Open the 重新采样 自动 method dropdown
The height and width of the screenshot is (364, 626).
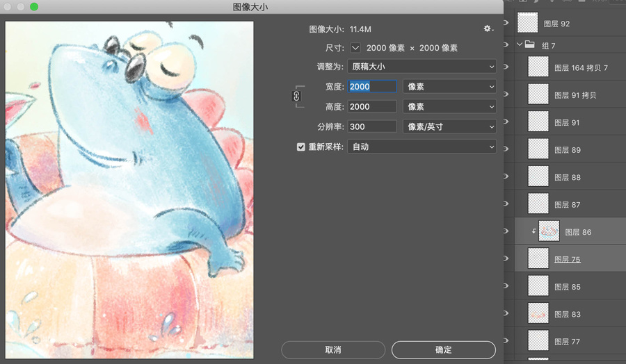coord(422,147)
